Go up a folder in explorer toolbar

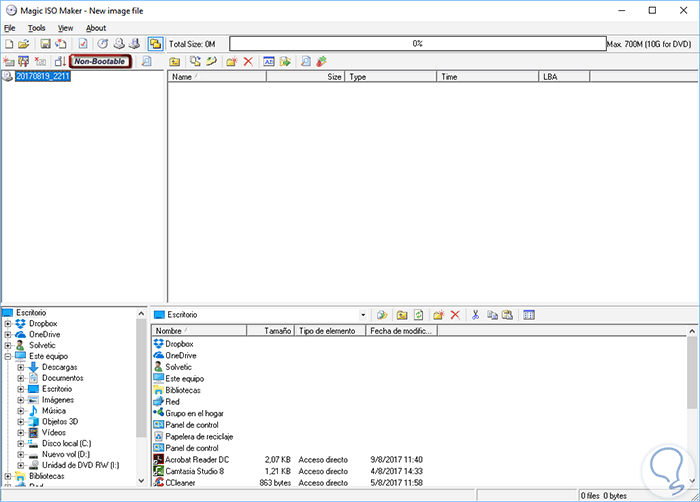(402, 315)
